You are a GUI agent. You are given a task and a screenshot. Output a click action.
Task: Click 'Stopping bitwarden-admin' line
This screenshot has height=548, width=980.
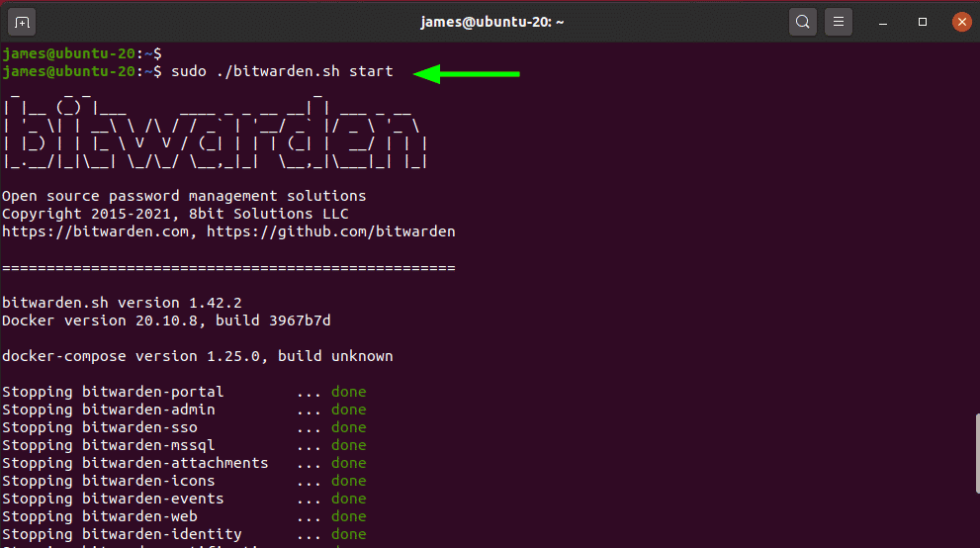tap(184, 410)
